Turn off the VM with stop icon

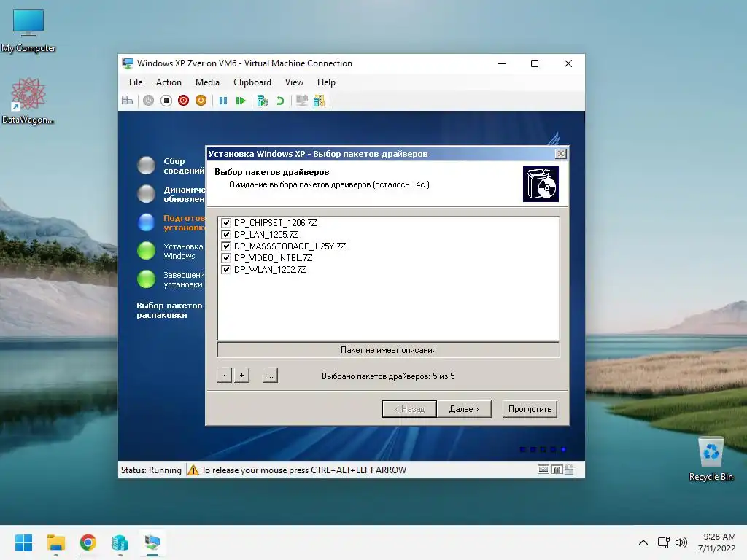point(166,101)
